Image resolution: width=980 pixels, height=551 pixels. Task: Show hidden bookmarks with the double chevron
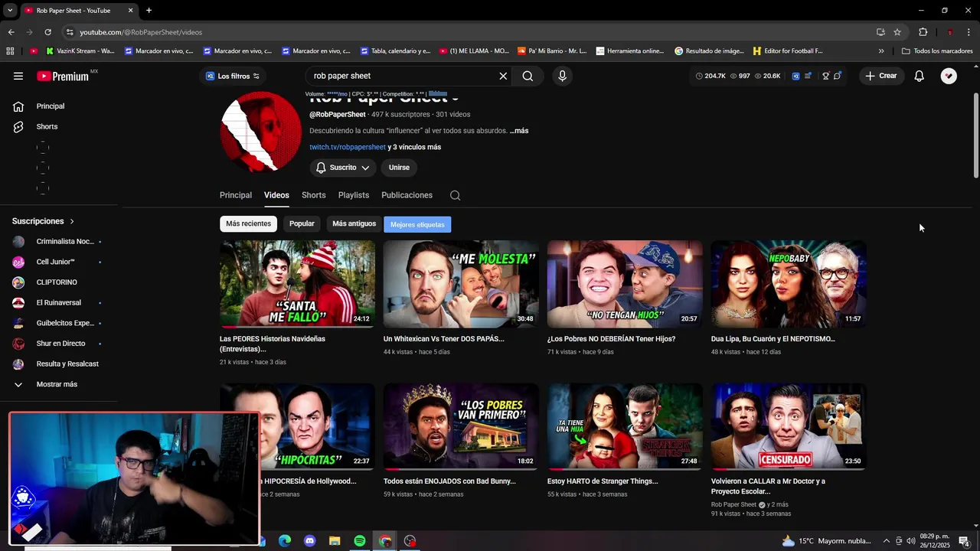click(880, 51)
